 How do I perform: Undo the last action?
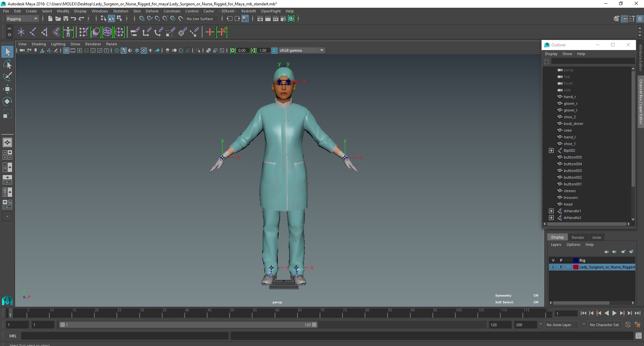click(x=74, y=19)
